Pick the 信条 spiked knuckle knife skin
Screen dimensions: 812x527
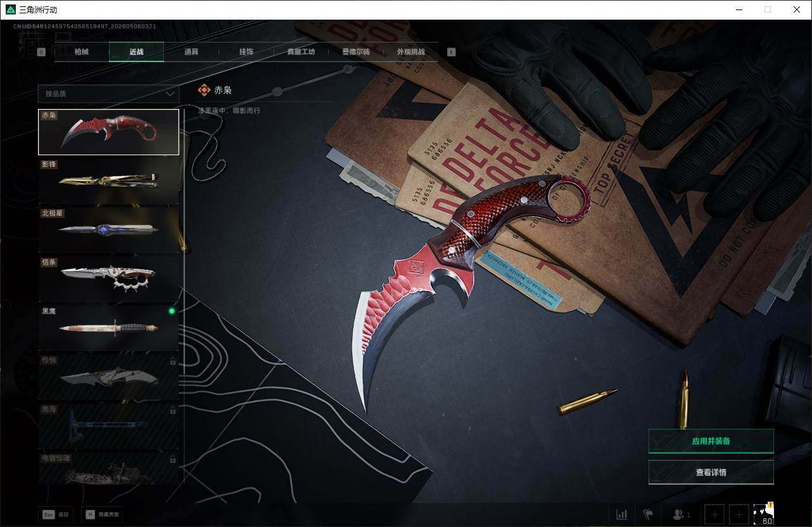coord(108,279)
